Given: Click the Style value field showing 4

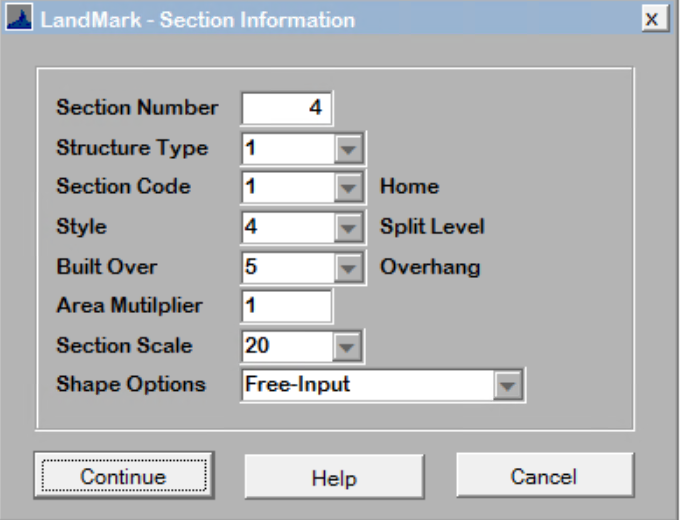Looking at the screenshot, I should click(x=288, y=227).
